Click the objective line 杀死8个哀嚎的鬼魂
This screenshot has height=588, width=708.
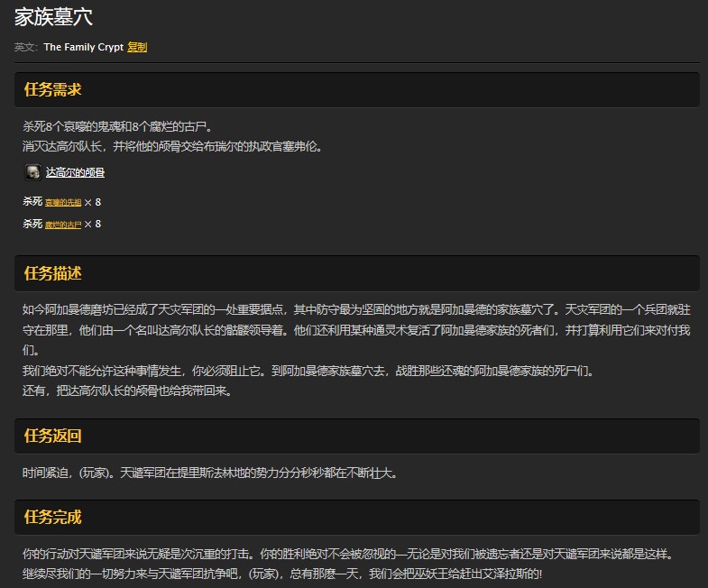[117, 126]
